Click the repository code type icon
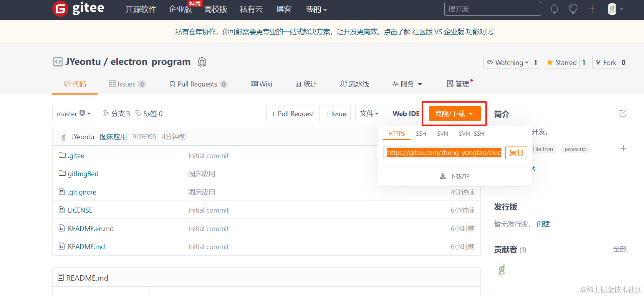Image resolution: width=644 pixels, height=296 pixels. tap(58, 62)
